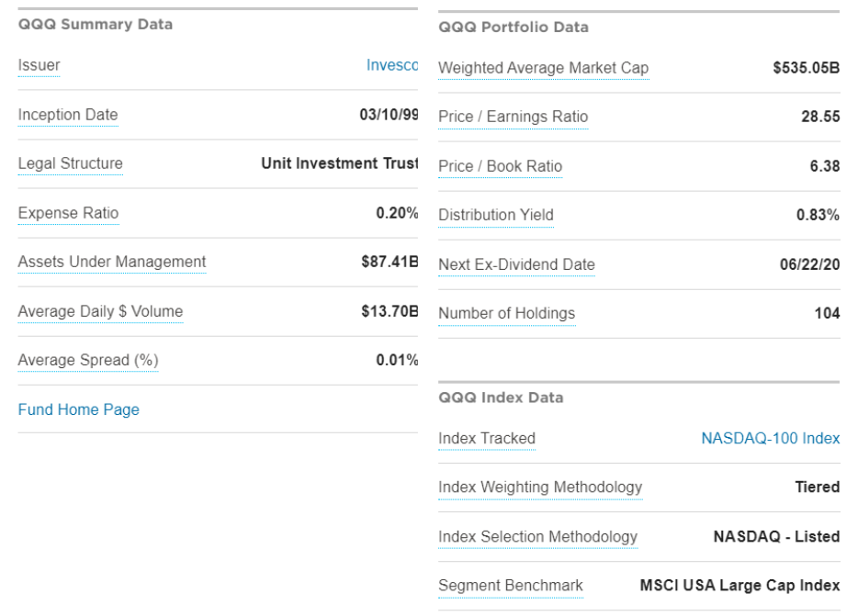This screenshot has width=858, height=616.
Task: Follow the NASDAQ-100 Index link
Action: pos(770,438)
